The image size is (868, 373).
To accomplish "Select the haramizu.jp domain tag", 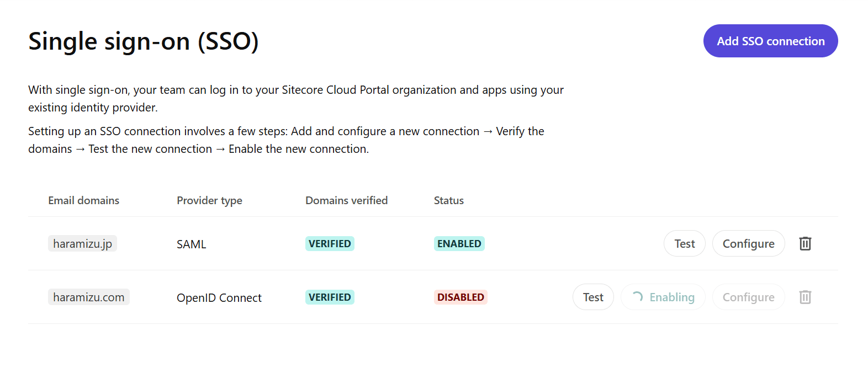I will pos(82,243).
